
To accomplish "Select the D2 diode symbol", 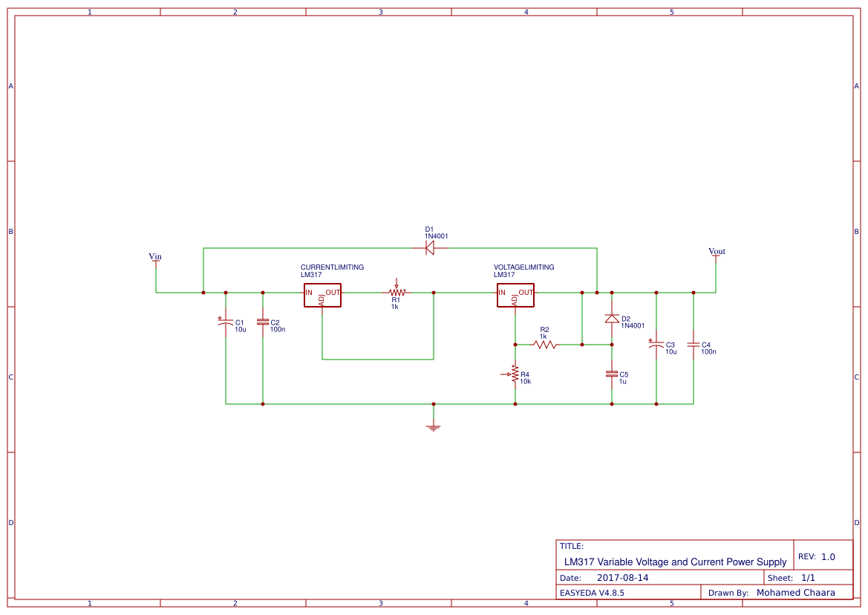I will click(612, 319).
